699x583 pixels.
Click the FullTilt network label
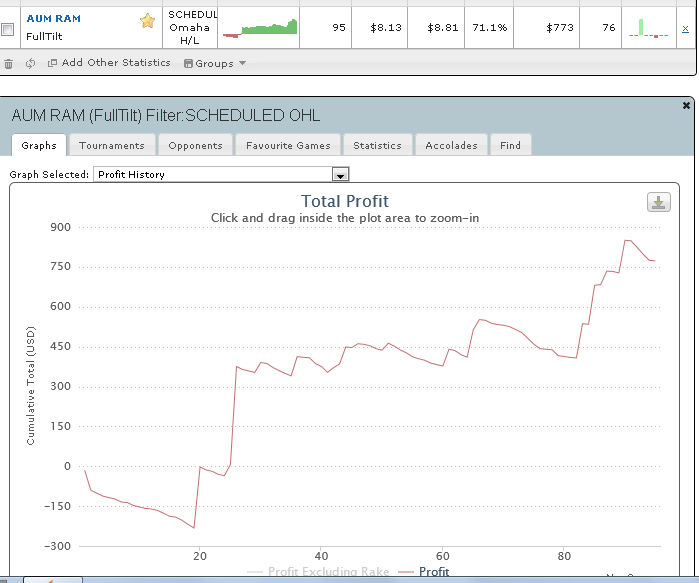coord(44,37)
